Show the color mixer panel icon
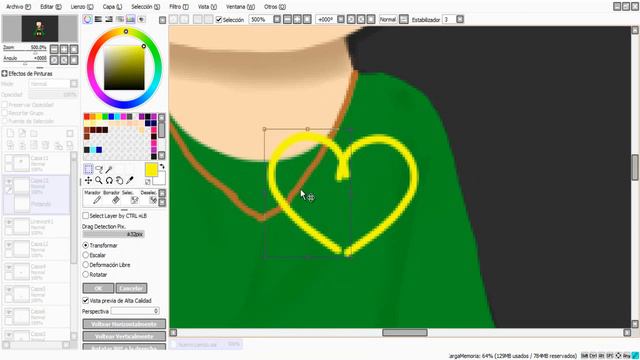 120,19
